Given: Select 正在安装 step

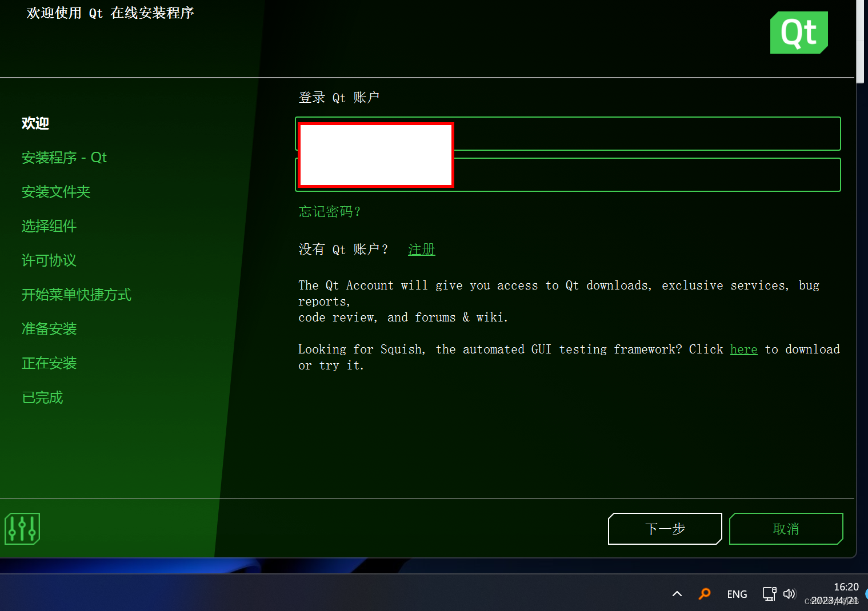Looking at the screenshot, I should [x=49, y=363].
